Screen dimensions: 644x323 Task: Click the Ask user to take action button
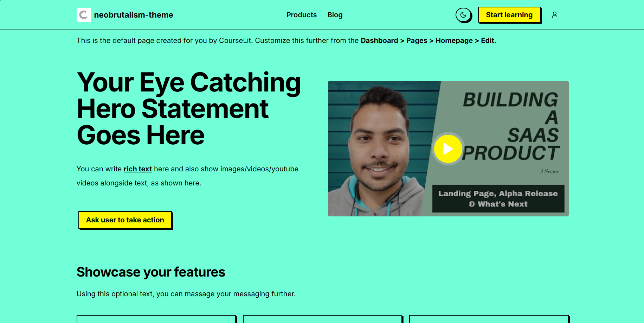[x=125, y=220]
